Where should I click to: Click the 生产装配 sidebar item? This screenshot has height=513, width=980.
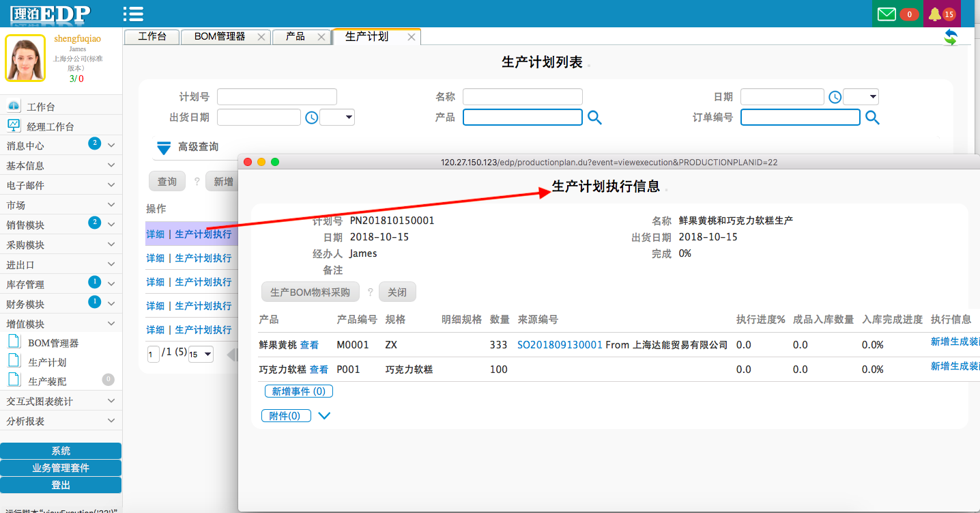click(47, 381)
